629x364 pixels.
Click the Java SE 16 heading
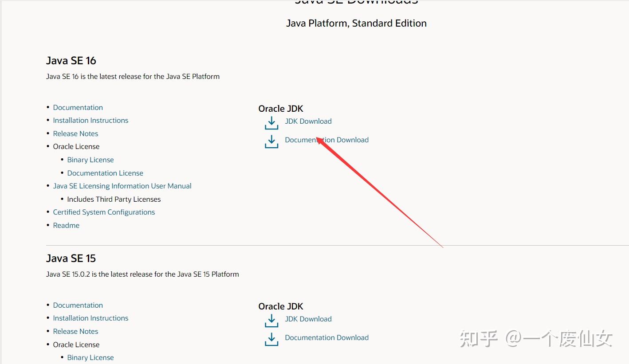coord(71,61)
